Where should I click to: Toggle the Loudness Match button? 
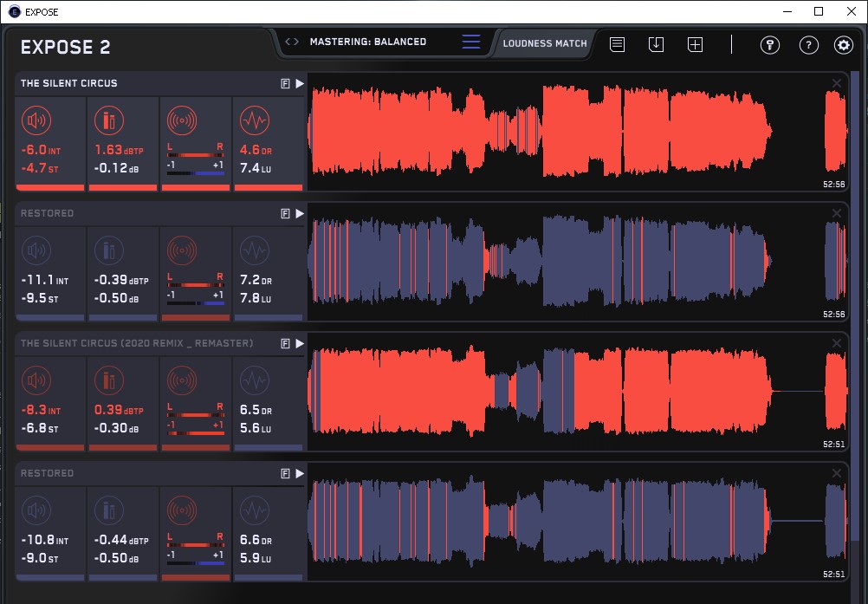[x=545, y=42]
